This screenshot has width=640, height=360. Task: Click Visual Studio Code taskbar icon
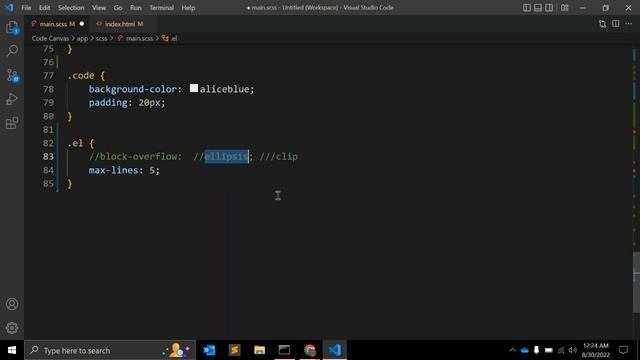click(x=335, y=350)
